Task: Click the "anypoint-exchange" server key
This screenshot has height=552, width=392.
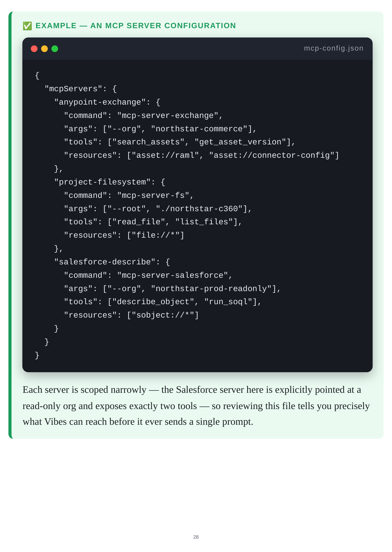Action: [100, 102]
